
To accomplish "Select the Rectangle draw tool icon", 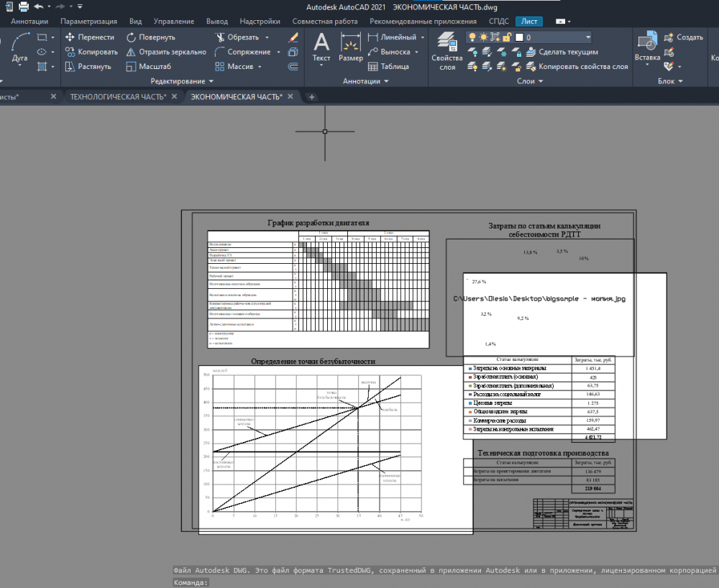I will tap(42, 37).
